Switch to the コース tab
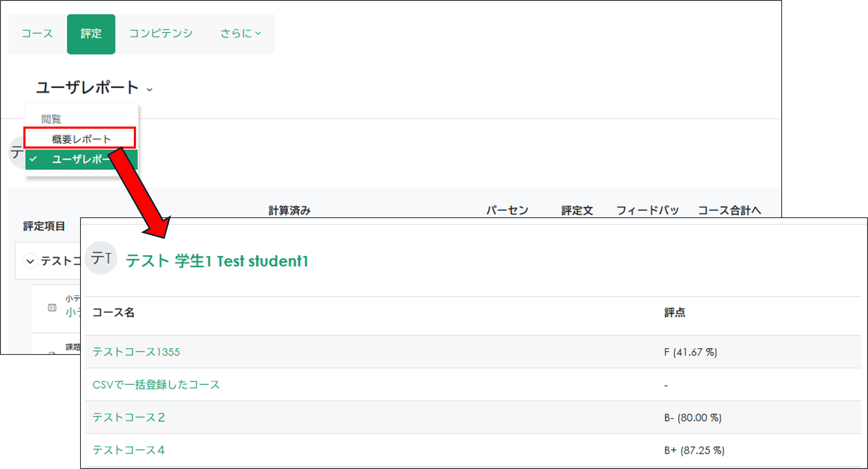 pos(37,33)
